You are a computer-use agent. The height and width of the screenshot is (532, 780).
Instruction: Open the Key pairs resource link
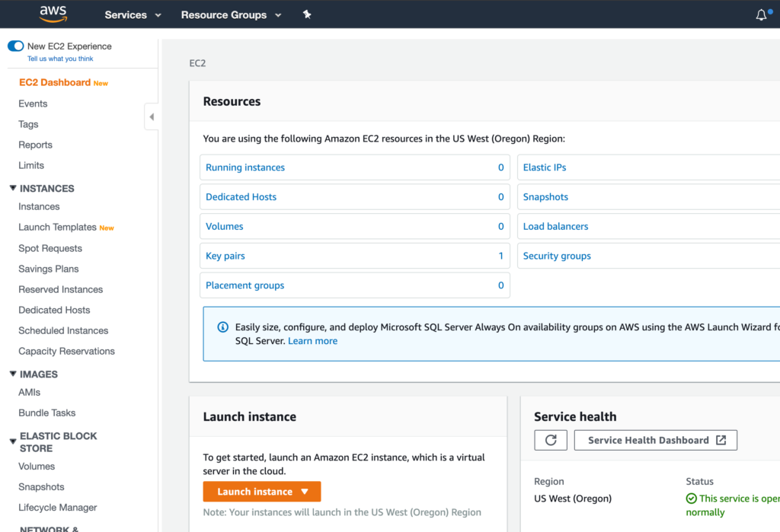[x=225, y=256]
